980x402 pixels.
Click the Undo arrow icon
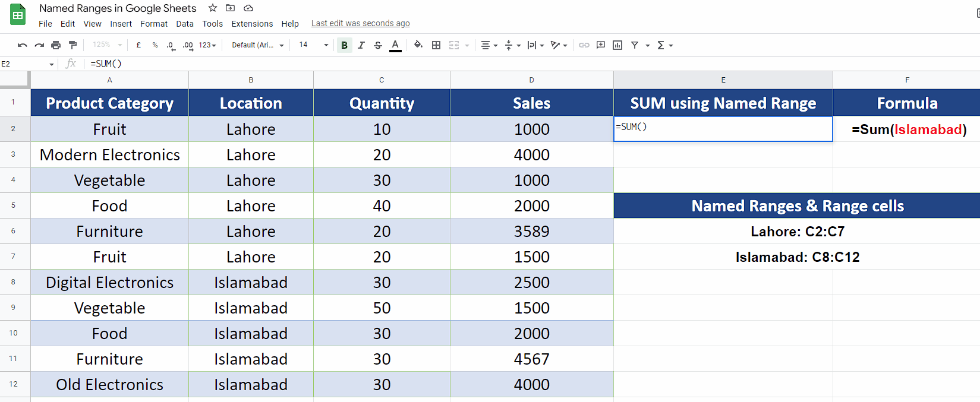tap(23, 45)
